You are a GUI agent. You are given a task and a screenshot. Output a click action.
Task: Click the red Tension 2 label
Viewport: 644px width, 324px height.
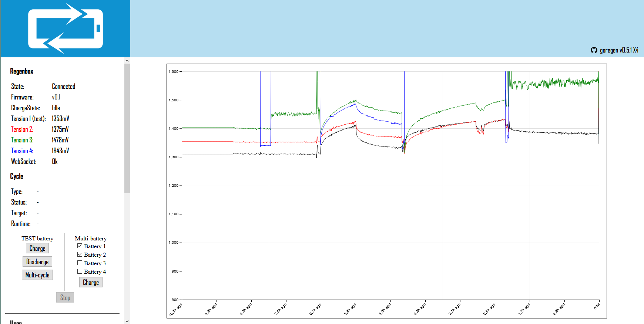pyautogui.click(x=22, y=129)
